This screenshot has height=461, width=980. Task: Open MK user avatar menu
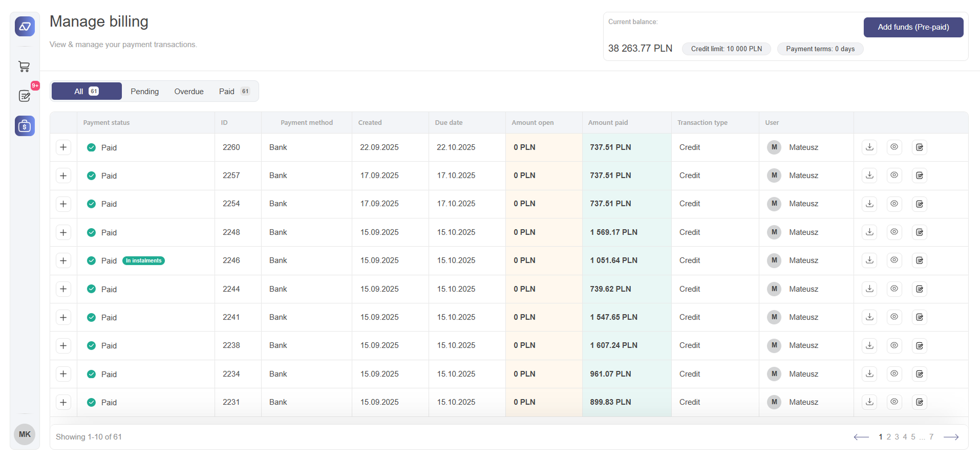tap(25, 434)
